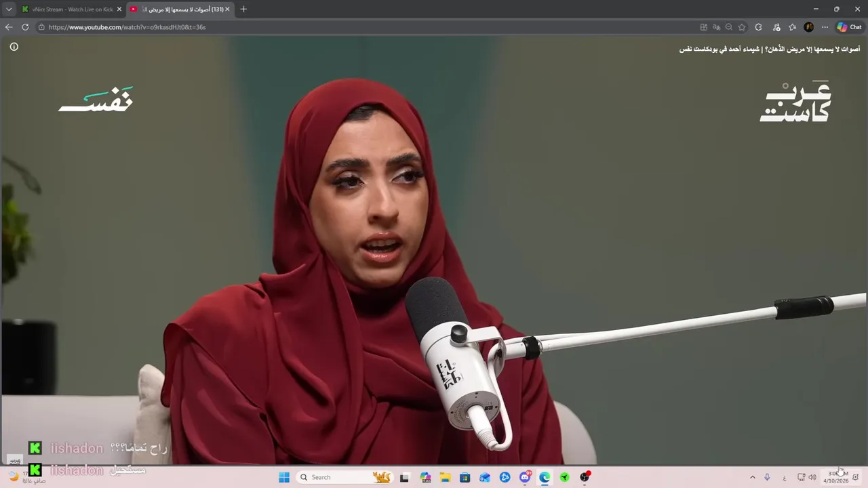Go back to the previous page
This screenshot has width=868, height=488.
click(9, 27)
